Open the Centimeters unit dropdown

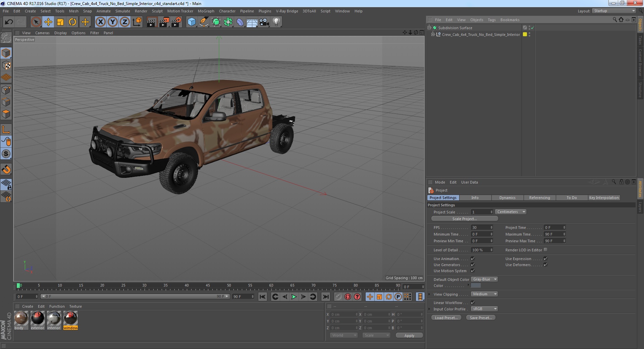pyautogui.click(x=511, y=212)
